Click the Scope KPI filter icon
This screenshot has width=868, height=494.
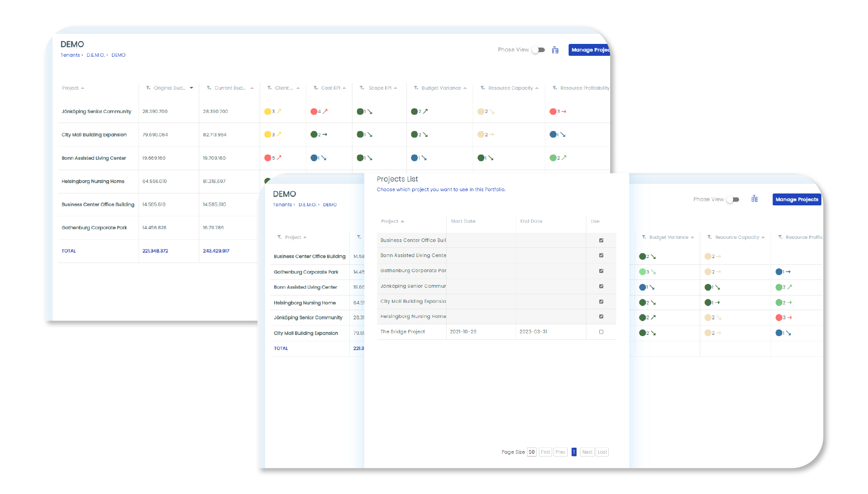click(x=362, y=88)
